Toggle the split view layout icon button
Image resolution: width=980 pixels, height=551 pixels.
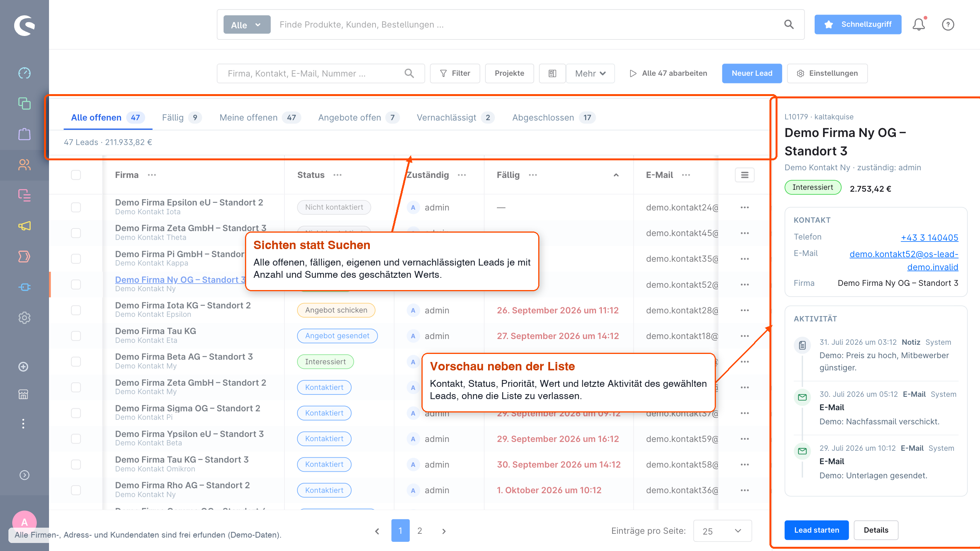coord(552,73)
